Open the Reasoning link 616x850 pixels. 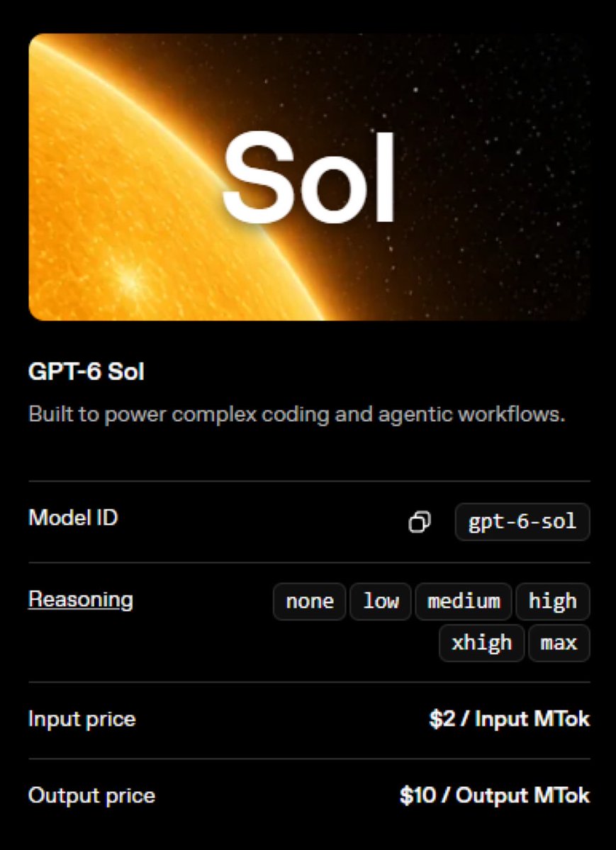(x=80, y=600)
